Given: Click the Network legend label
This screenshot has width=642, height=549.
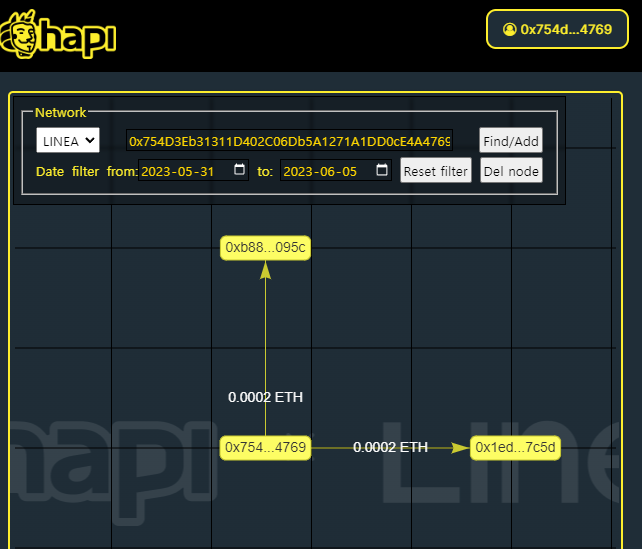Looking at the screenshot, I should click(61, 113).
